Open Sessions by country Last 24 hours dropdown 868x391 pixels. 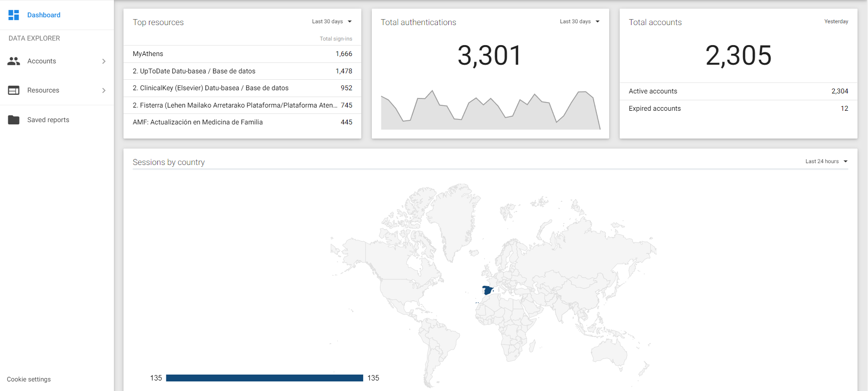point(826,161)
